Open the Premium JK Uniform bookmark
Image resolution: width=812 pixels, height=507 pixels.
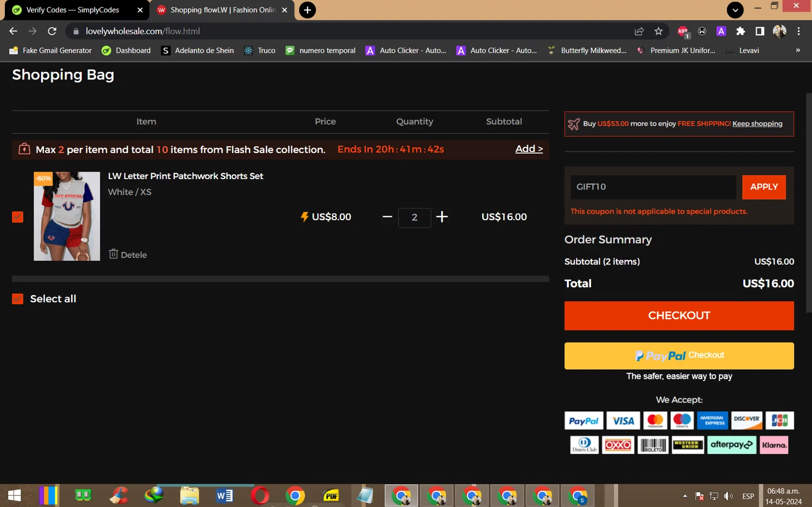(676, 50)
